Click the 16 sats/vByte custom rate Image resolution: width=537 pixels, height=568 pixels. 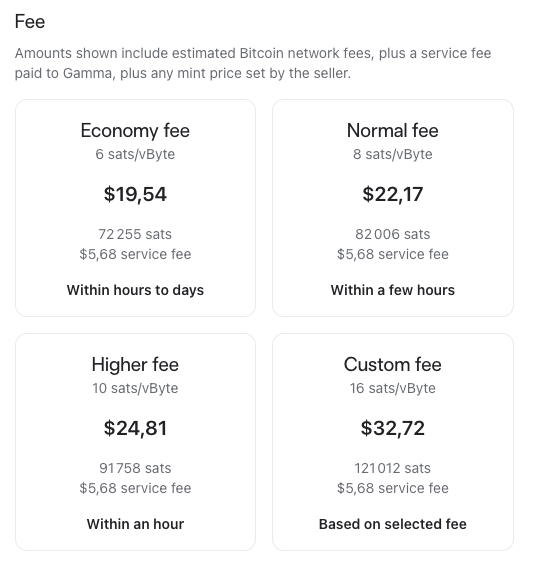click(393, 388)
